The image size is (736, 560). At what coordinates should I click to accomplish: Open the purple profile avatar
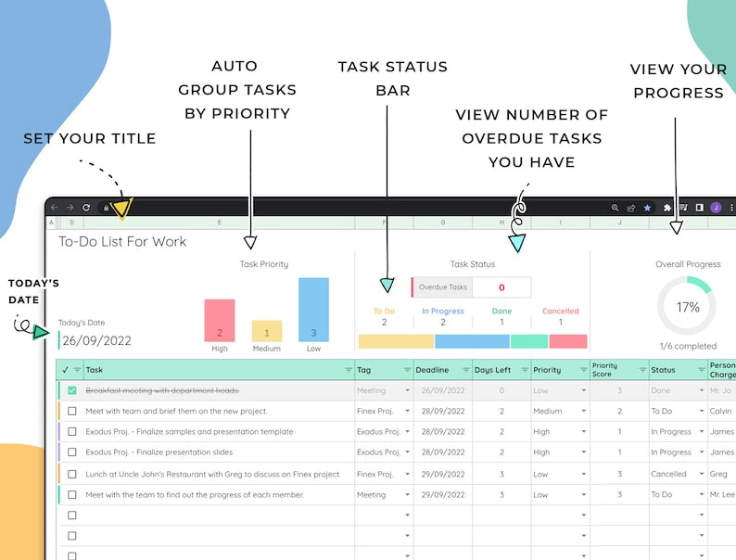[x=716, y=208]
